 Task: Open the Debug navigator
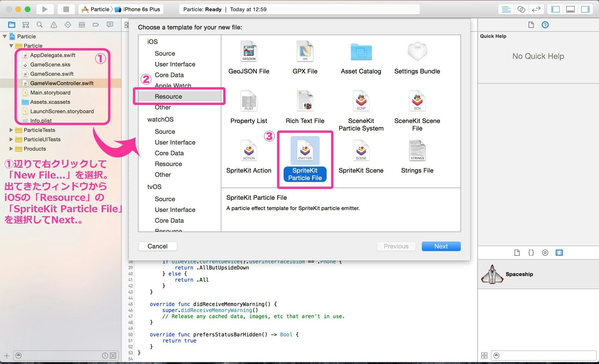[82, 25]
